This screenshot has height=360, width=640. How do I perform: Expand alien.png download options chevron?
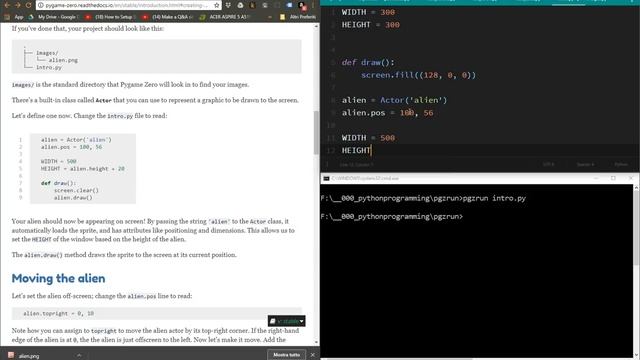(x=79, y=356)
